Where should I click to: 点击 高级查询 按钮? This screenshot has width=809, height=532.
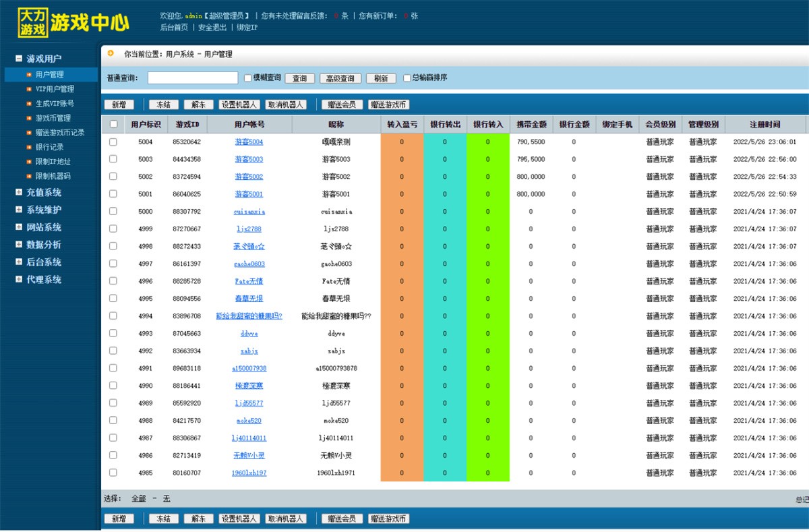tap(340, 78)
